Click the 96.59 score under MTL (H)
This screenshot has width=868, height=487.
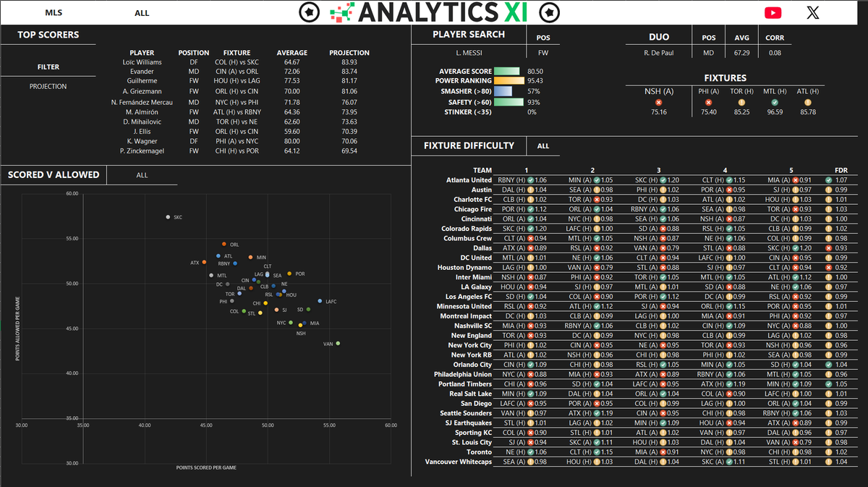tap(775, 112)
